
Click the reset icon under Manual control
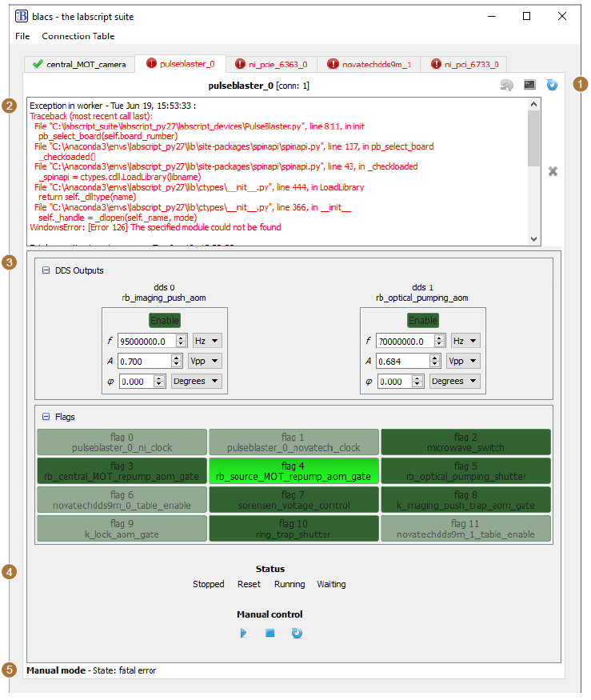tap(297, 633)
